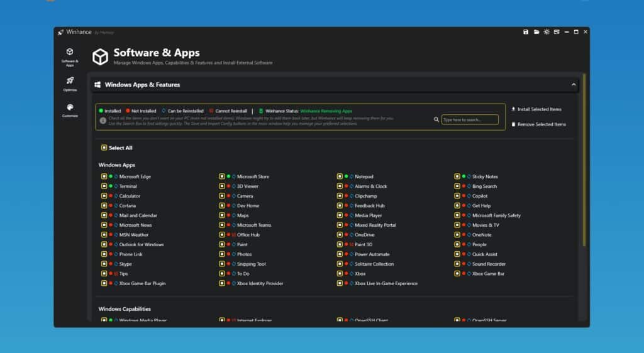Click into the 'Type here to search' field
The height and width of the screenshot is (353, 644).
[469, 119]
